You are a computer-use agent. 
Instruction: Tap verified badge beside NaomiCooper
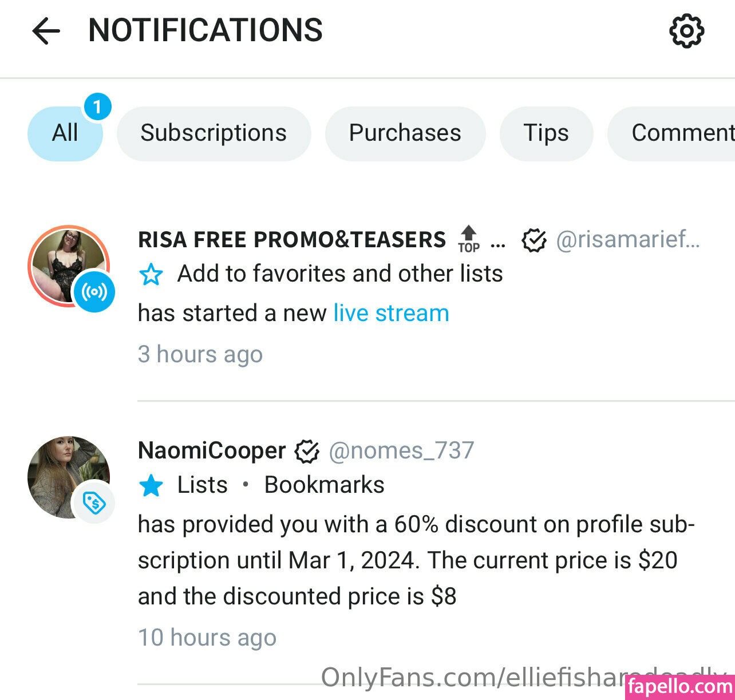point(307,452)
